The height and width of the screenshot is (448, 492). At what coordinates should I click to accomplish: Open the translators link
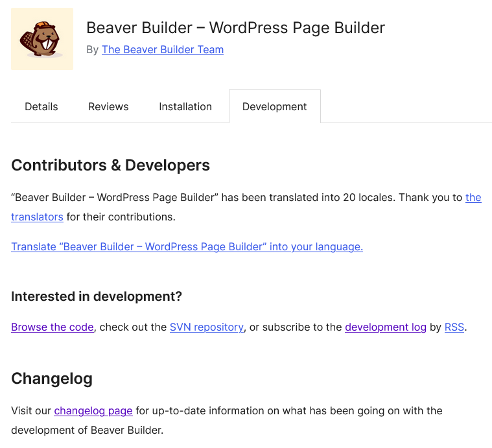click(37, 217)
